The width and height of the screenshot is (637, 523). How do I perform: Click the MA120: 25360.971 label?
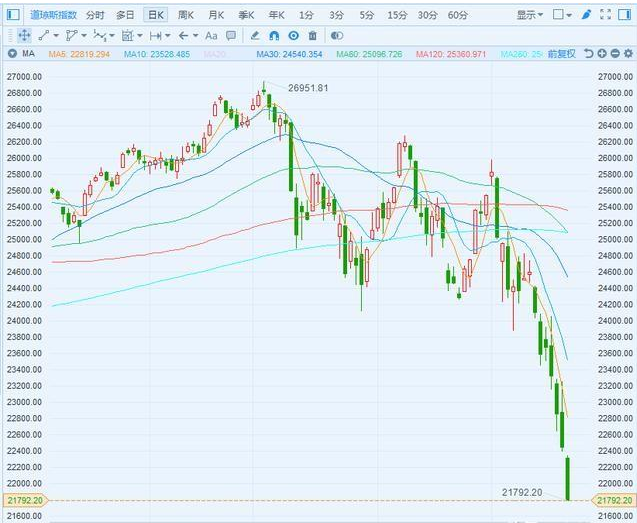pyautogui.click(x=451, y=54)
